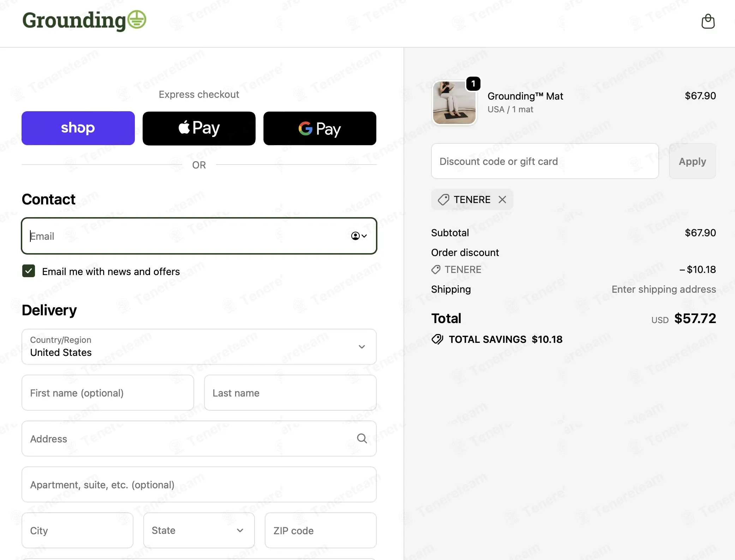Viewport: 735px width, 560px height.
Task: Click the Shipping label
Action: (x=451, y=289)
